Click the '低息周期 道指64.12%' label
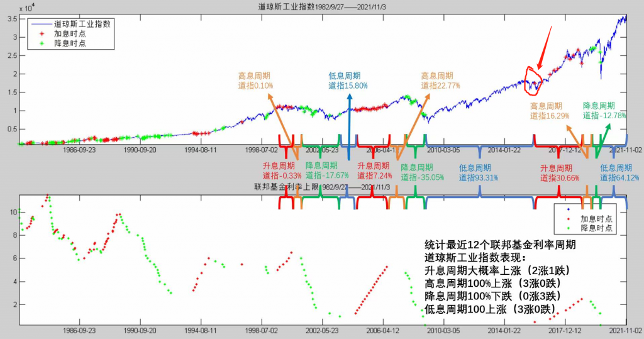 (x=619, y=173)
